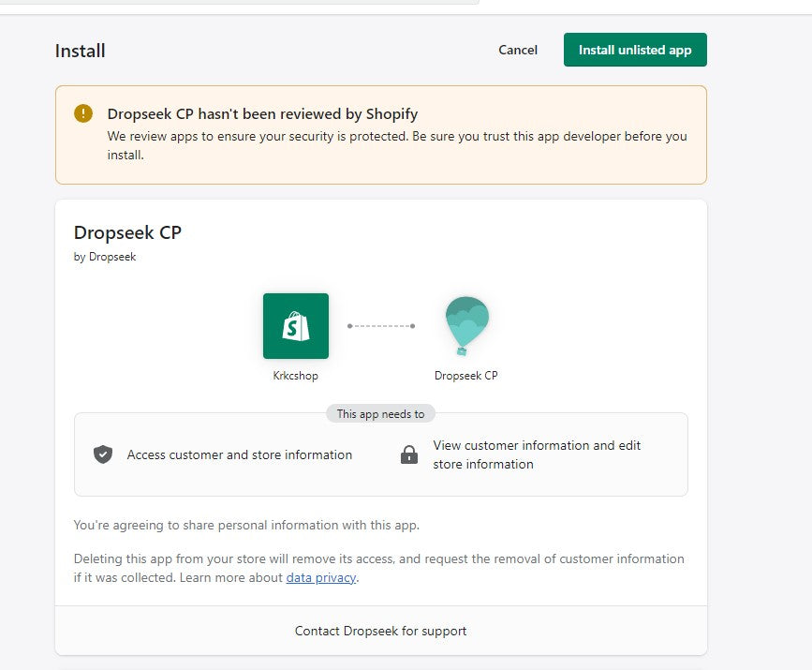Click 'Access customer and store information' text
The width and height of the screenshot is (812, 670).
click(x=240, y=455)
